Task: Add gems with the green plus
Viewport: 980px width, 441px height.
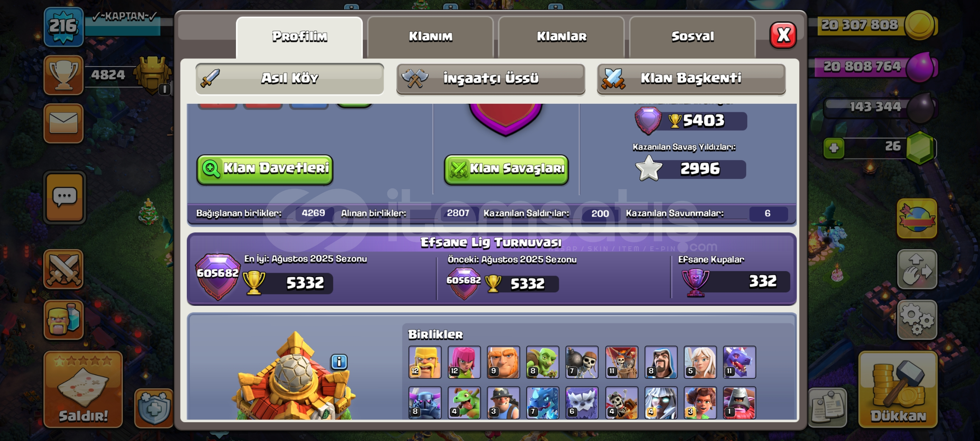Action: click(834, 148)
